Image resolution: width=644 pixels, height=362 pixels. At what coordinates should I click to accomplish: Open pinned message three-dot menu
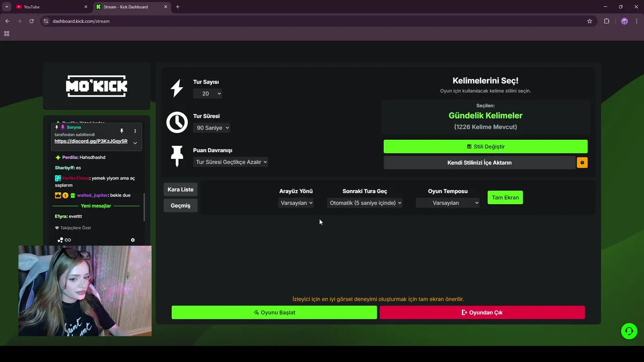135,131
